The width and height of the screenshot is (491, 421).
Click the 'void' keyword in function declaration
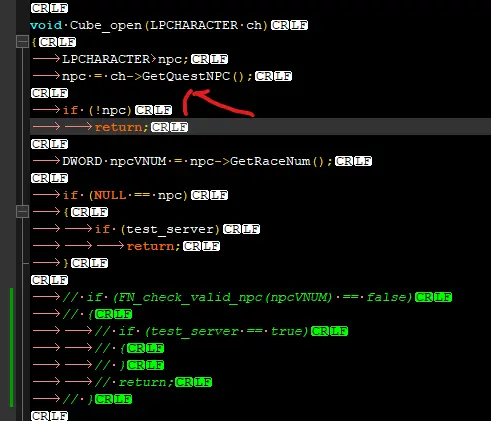46,25
